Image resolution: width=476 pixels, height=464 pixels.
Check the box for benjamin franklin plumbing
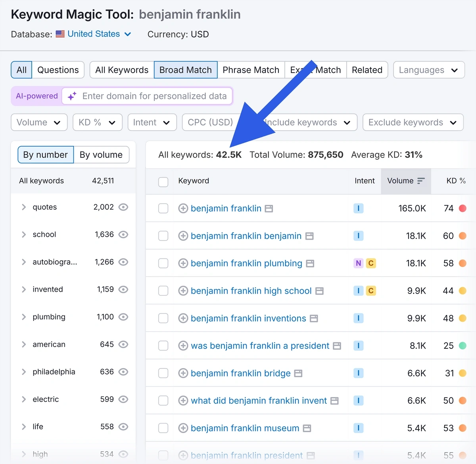tap(163, 264)
